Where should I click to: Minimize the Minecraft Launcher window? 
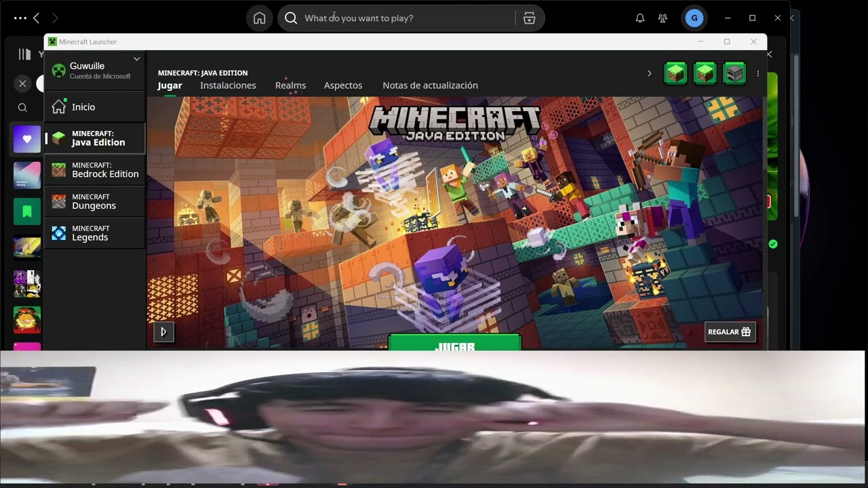(701, 41)
